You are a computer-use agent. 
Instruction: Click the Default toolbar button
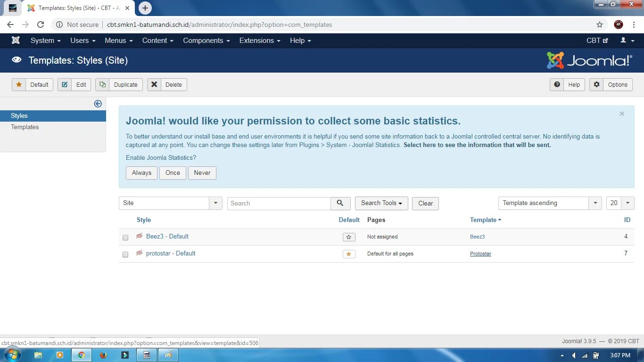[x=33, y=85]
